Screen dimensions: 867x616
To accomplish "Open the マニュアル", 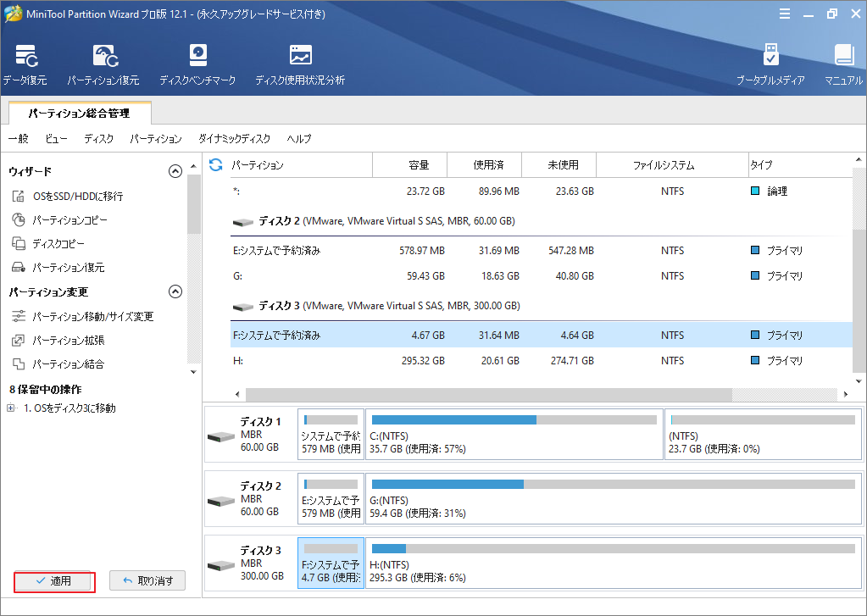I will [x=844, y=64].
